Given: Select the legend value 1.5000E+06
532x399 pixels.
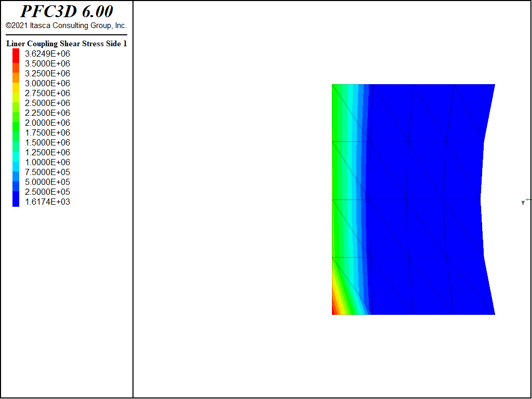Looking at the screenshot, I should [47, 142].
